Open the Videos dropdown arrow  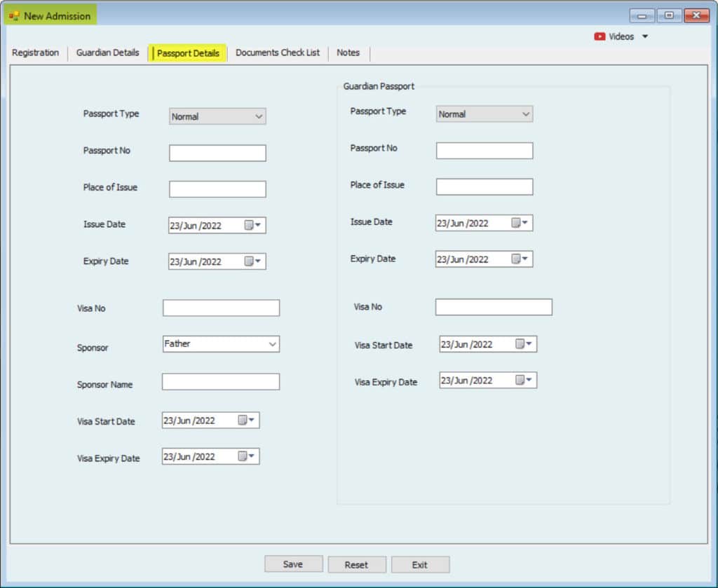(645, 36)
